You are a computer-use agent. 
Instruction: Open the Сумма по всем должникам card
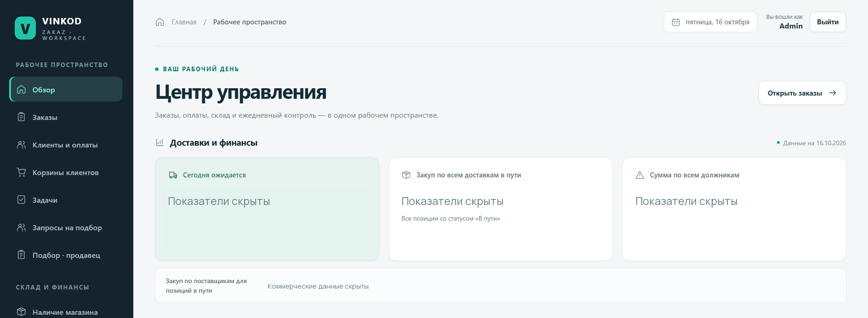[x=734, y=209]
